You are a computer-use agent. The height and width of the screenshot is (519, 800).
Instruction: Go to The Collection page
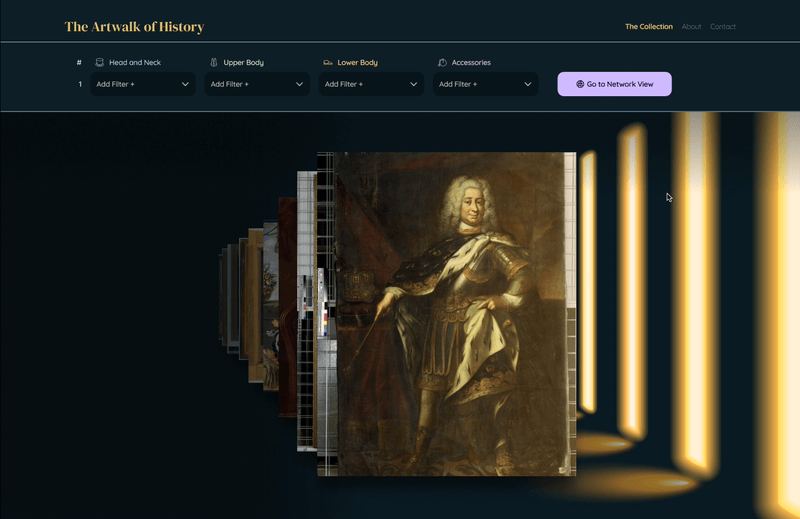[648, 27]
